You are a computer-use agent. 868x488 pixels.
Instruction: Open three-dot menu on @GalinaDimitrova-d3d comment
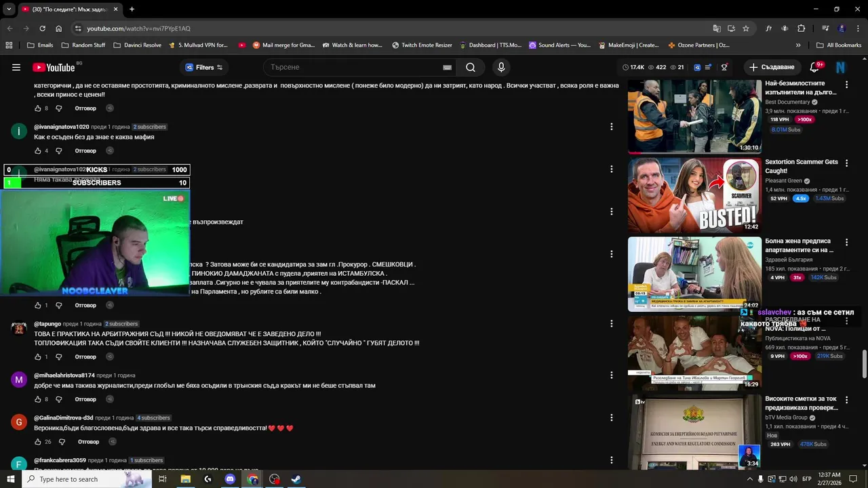point(611,418)
